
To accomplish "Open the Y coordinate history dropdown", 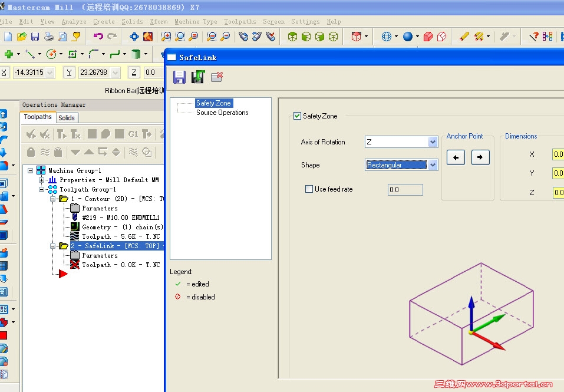I will pos(115,73).
